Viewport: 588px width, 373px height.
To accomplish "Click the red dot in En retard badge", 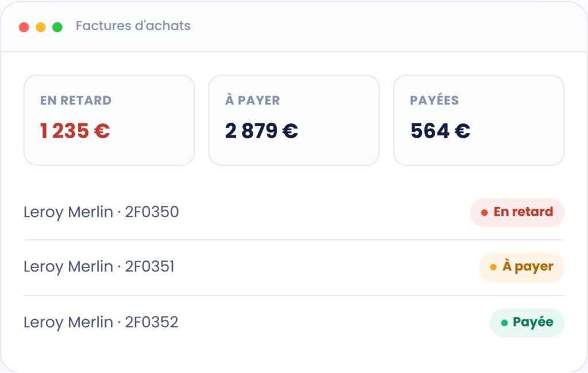I will coord(485,213).
